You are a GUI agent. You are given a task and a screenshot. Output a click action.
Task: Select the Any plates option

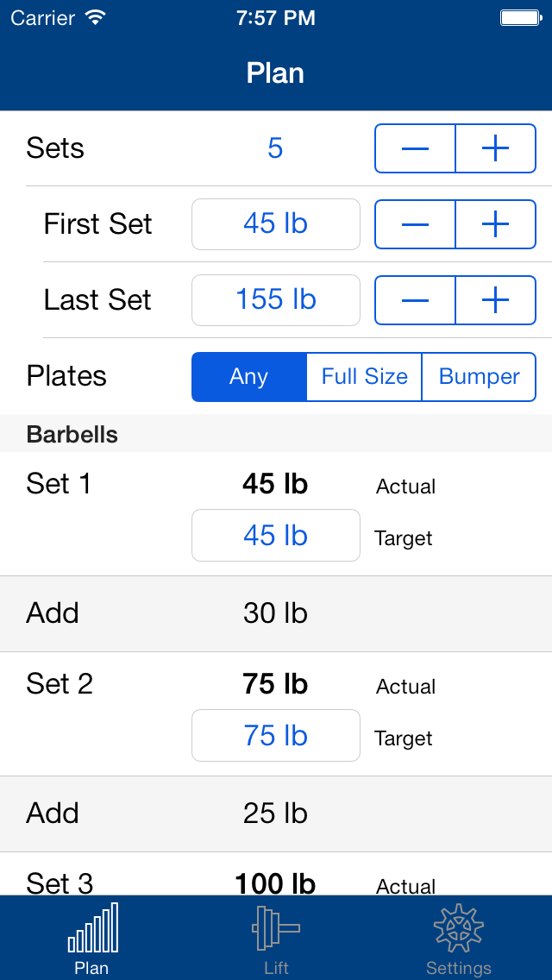[x=248, y=377]
